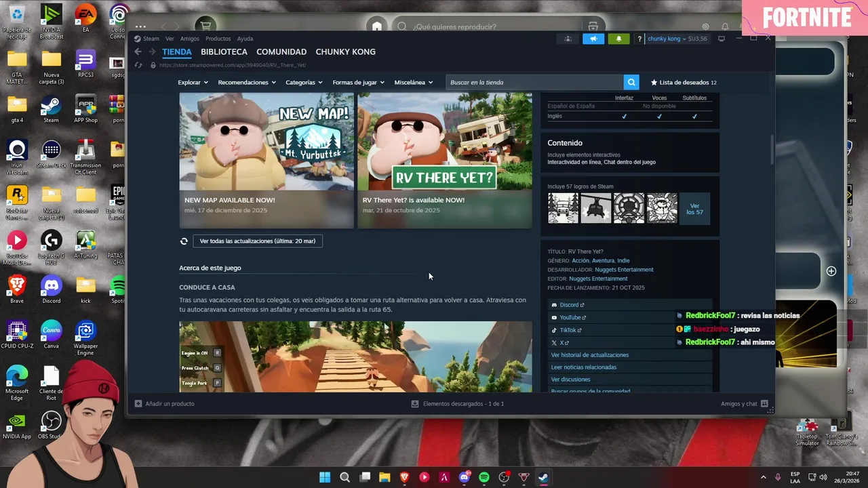Show hidden system tray icons
This screenshot has height=488, width=868.
point(763,477)
